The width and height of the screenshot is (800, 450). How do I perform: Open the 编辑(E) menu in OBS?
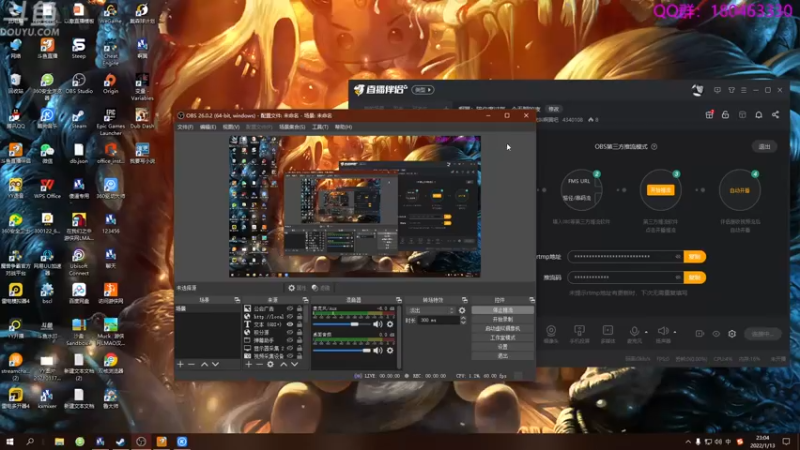pyautogui.click(x=208, y=127)
